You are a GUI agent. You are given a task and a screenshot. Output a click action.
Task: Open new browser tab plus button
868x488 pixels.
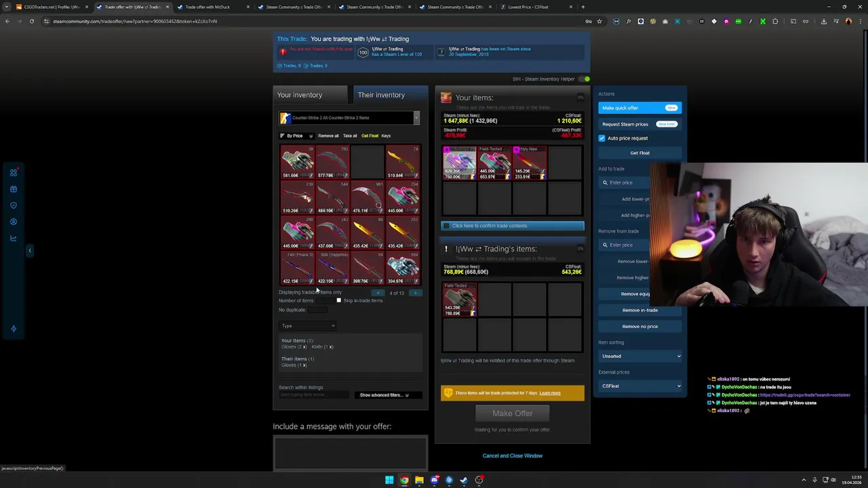583,7
